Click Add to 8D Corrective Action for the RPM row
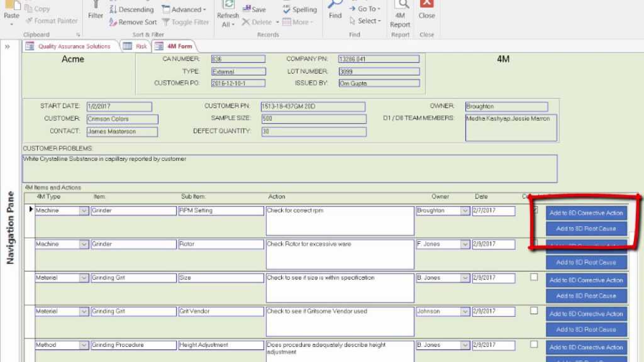 click(586, 212)
